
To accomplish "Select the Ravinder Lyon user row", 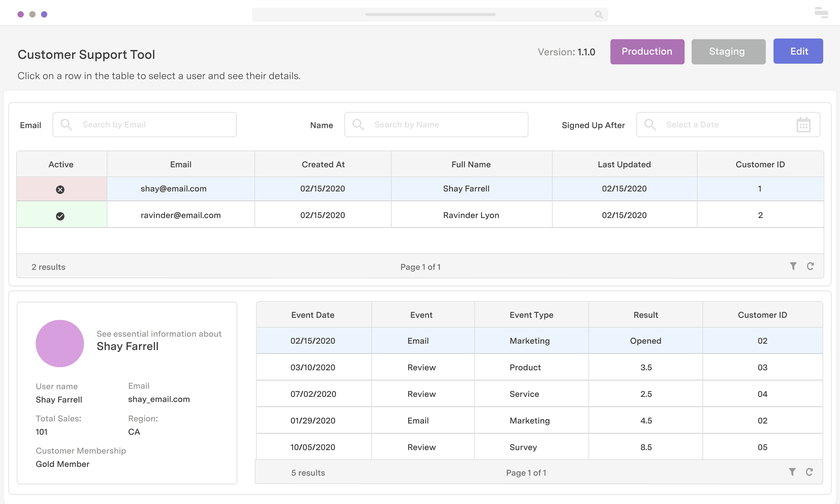I will [x=471, y=215].
